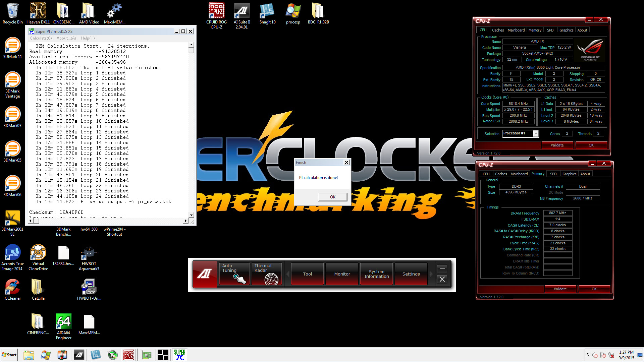Open Acronis True Image 2014 icon

click(12, 257)
